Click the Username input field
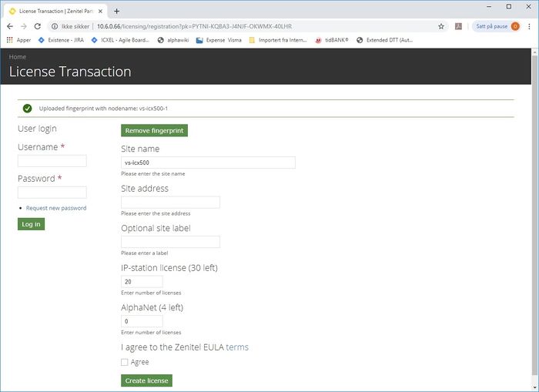The height and width of the screenshot is (392, 539). [52, 161]
